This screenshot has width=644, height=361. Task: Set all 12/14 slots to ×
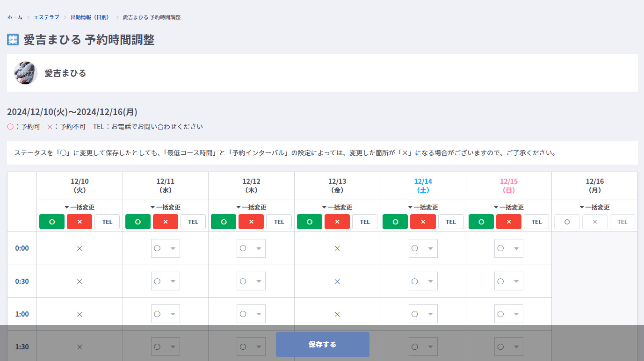423,222
